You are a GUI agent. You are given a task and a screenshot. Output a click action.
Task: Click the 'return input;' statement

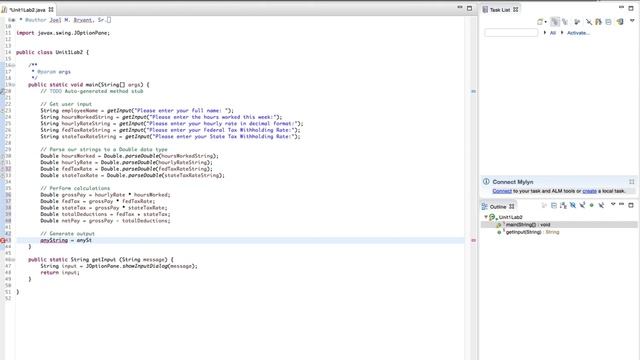pos(60,273)
